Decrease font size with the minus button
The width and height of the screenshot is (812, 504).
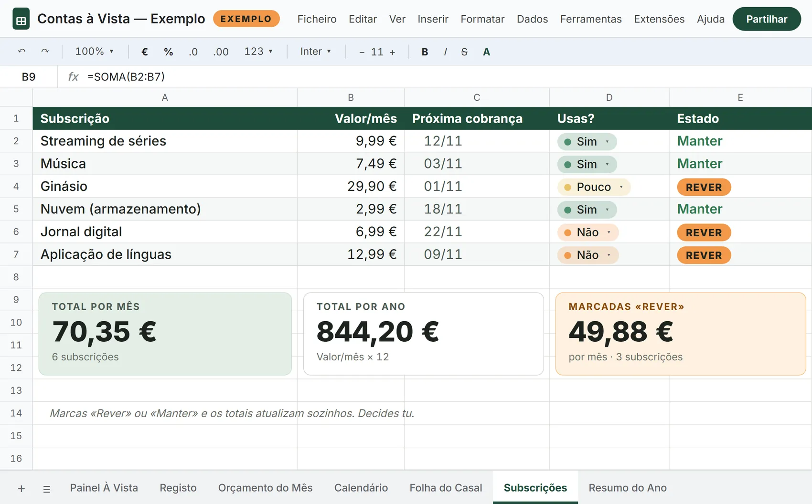coord(362,52)
